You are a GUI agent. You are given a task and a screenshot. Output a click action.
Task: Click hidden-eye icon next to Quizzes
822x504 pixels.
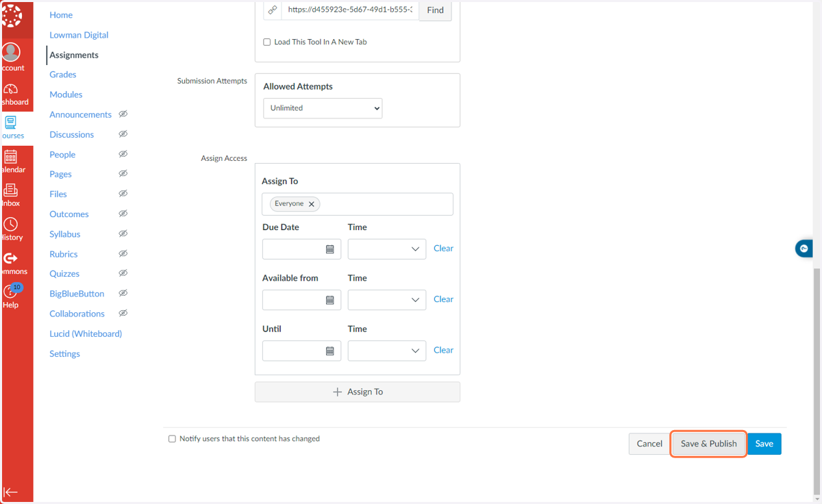tap(123, 273)
